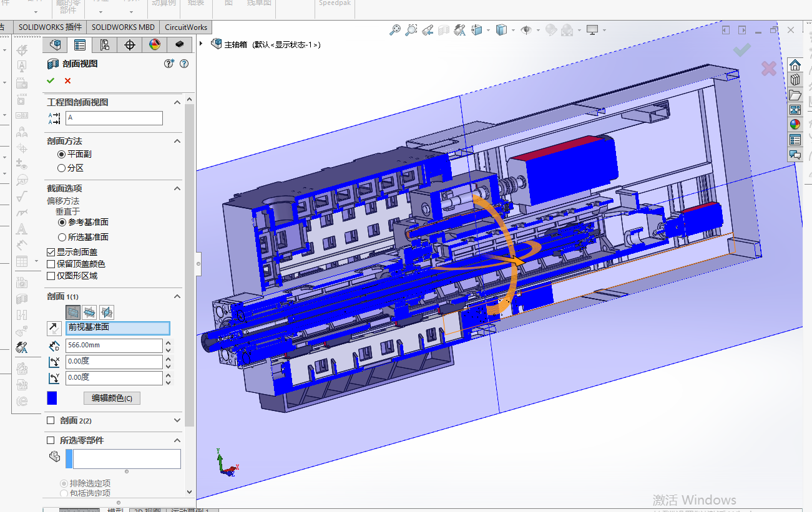Collapse 所选零部件 section
812x512 pixels.
(x=177, y=440)
